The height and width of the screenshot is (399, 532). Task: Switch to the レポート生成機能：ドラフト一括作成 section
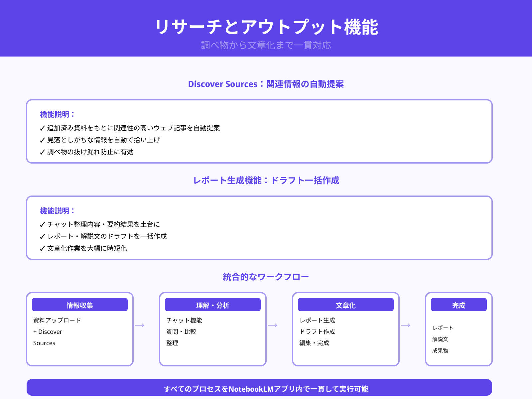(266, 181)
